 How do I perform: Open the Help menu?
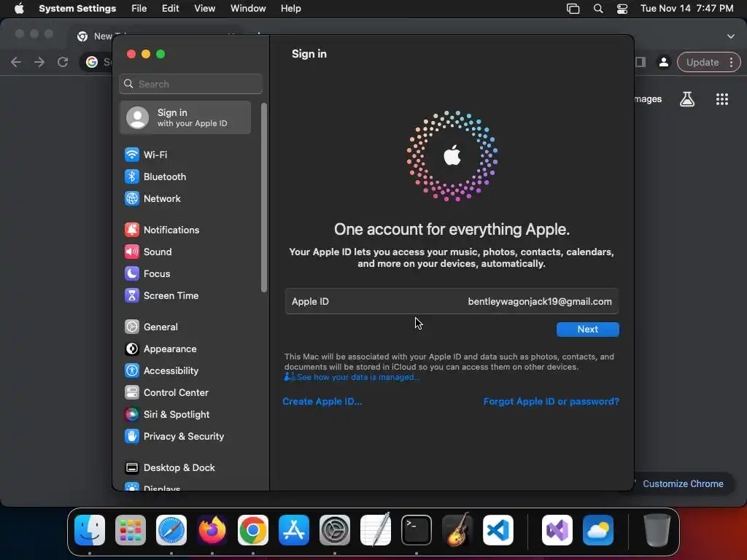tap(290, 9)
